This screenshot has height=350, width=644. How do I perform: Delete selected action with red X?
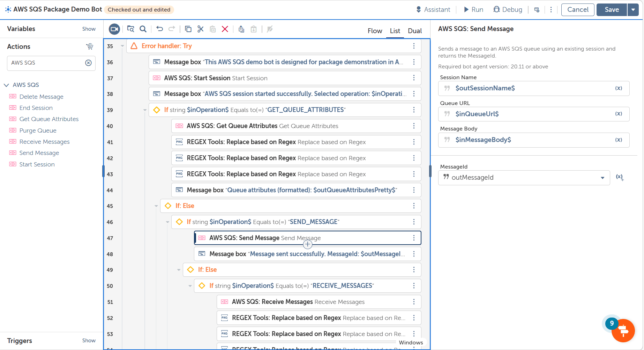225,29
